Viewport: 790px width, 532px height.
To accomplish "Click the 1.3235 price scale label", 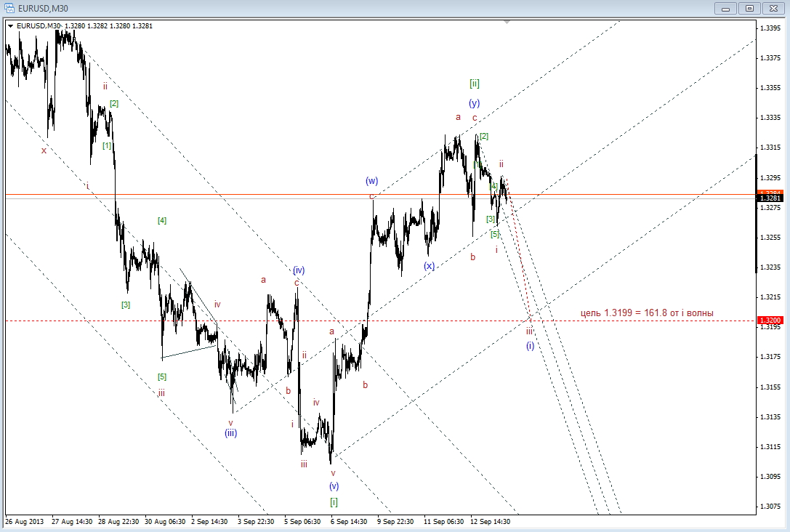I will tap(770, 267).
